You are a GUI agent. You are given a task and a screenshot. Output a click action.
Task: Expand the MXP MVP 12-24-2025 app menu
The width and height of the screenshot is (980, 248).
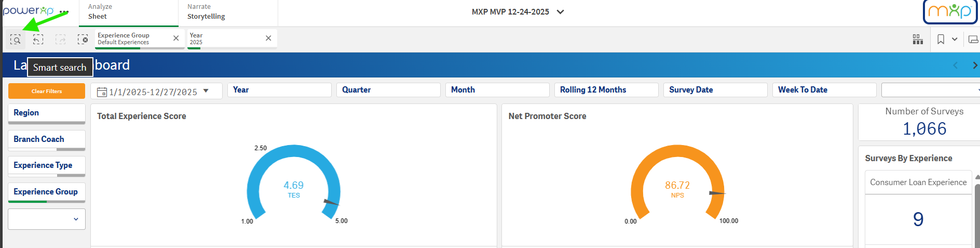[560, 12]
